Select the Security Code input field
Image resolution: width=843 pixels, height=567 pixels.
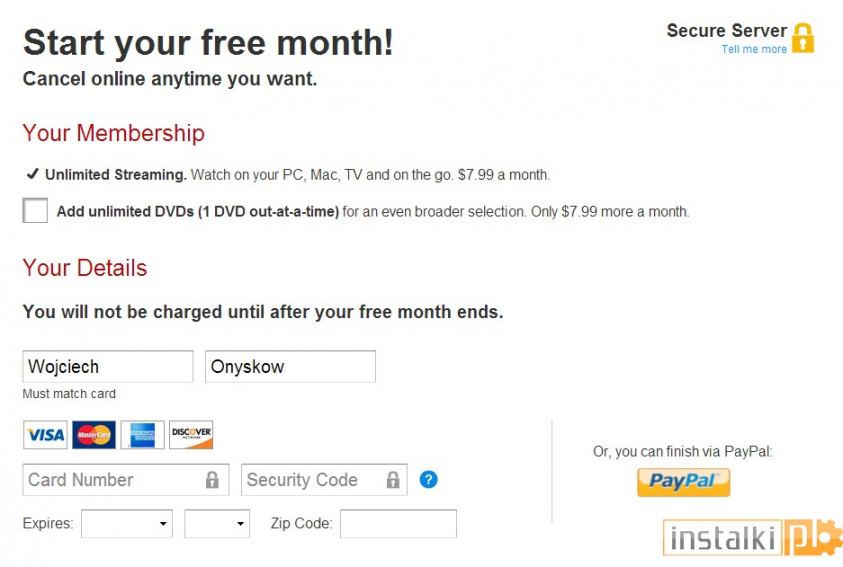[x=310, y=480]
